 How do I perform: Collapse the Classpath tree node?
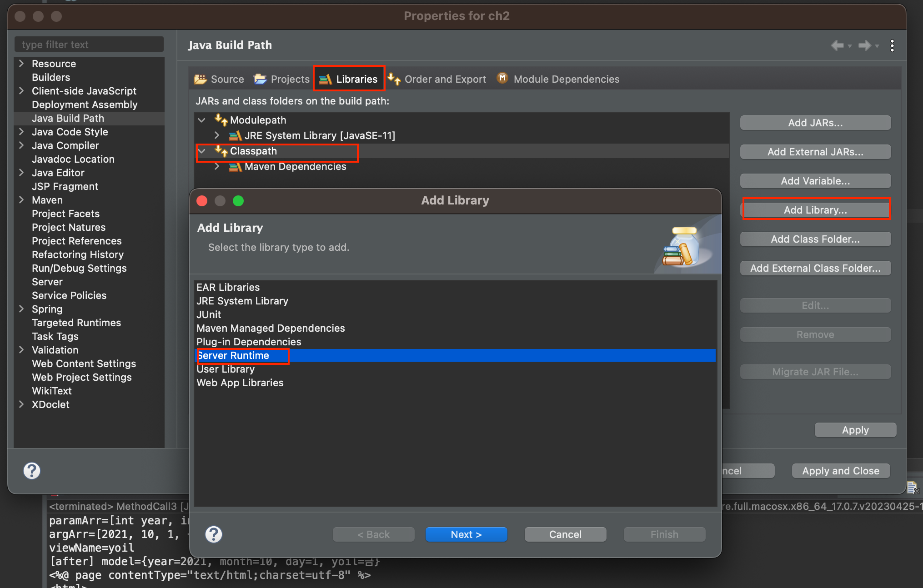pos(202,151)
